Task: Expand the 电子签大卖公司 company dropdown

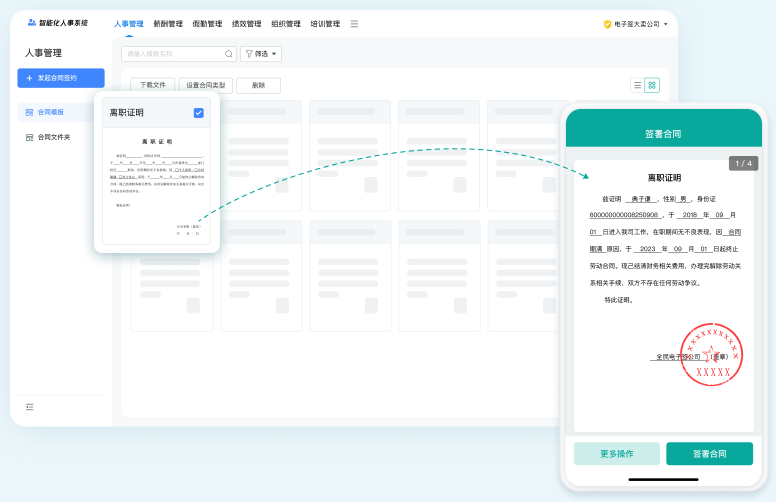Action: 636,24
